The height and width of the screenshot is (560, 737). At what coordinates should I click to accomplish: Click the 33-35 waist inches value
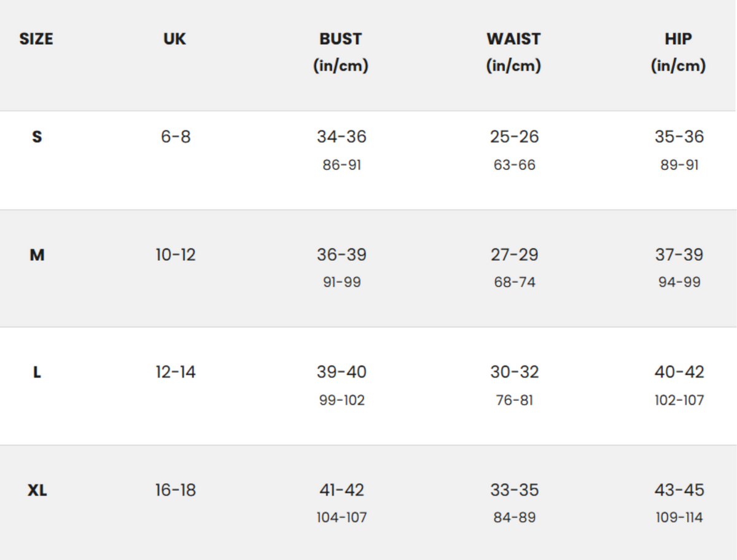pos(514,491)
